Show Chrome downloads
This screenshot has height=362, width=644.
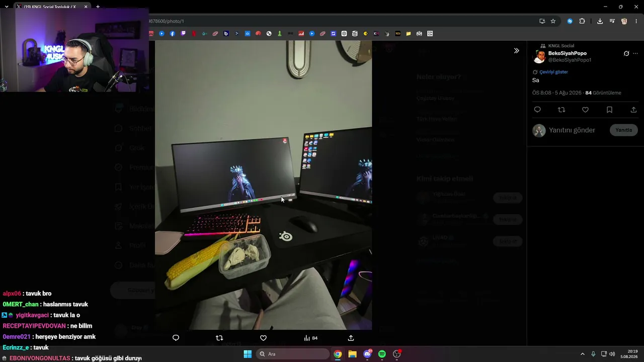(600, 21)
